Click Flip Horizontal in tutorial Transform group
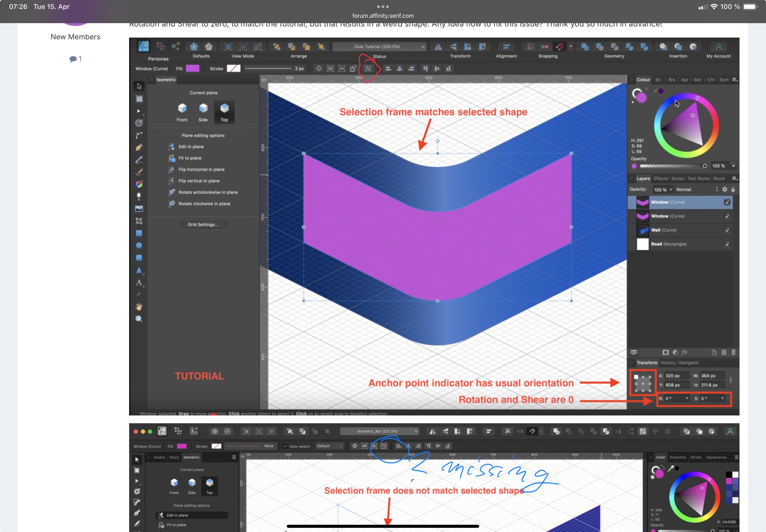The image size is (766, 532). (x=438, y=47)
